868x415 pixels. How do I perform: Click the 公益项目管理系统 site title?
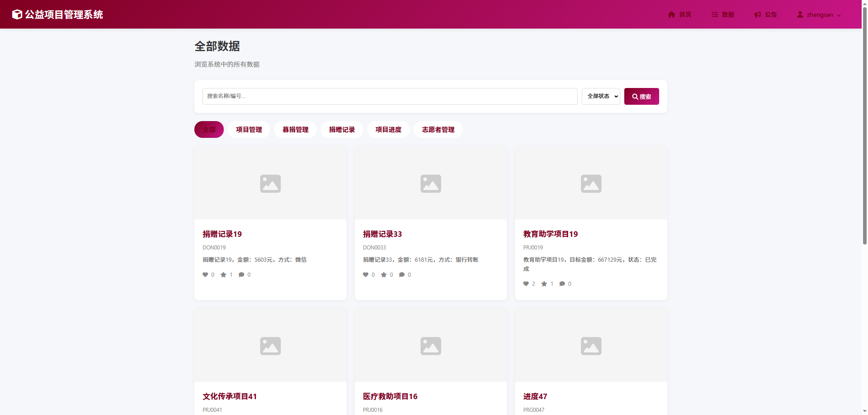click(x=64, y=15)
